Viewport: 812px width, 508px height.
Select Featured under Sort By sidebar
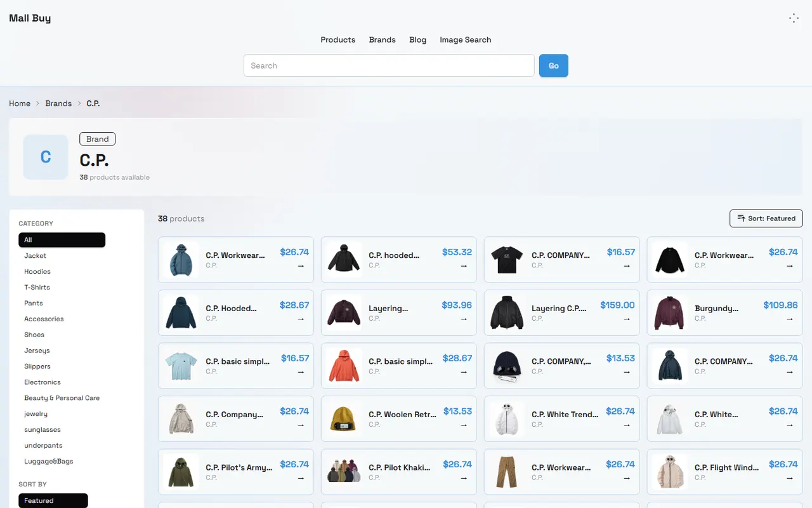[x=53, y=501]
